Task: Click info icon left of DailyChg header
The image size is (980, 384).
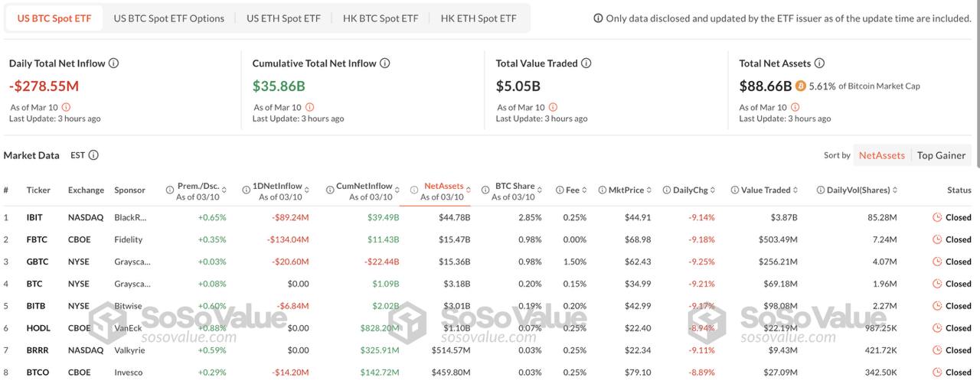Action: coord(667,190)
